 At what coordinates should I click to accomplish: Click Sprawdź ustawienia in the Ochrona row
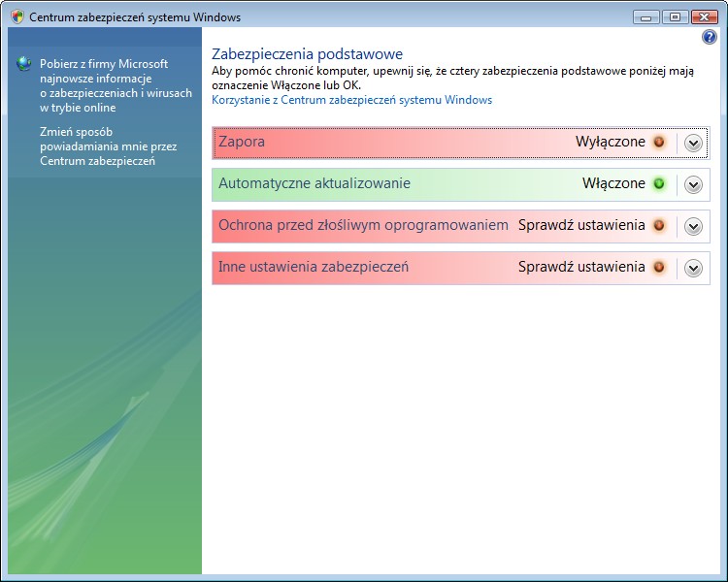[x=581, y=225]
